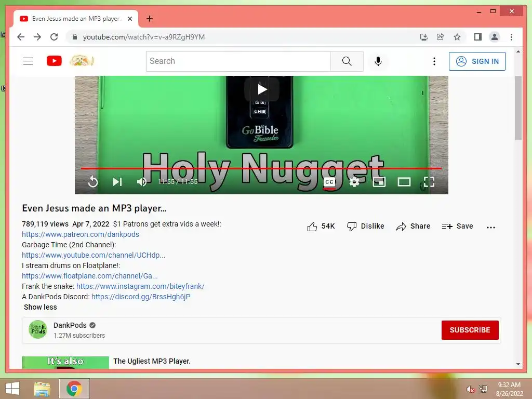Share this page from the address bar
The height and width of the screenshot is (399, 532).
tap(441, 37)
